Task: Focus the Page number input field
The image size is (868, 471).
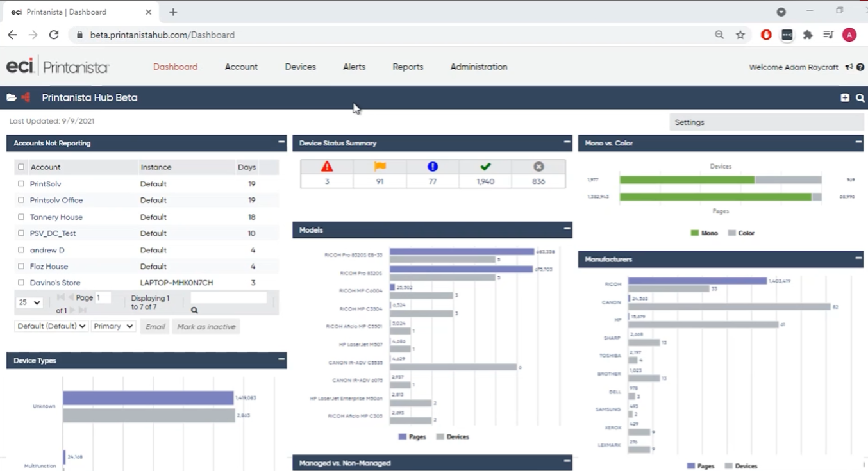Action: click(103, 298)
